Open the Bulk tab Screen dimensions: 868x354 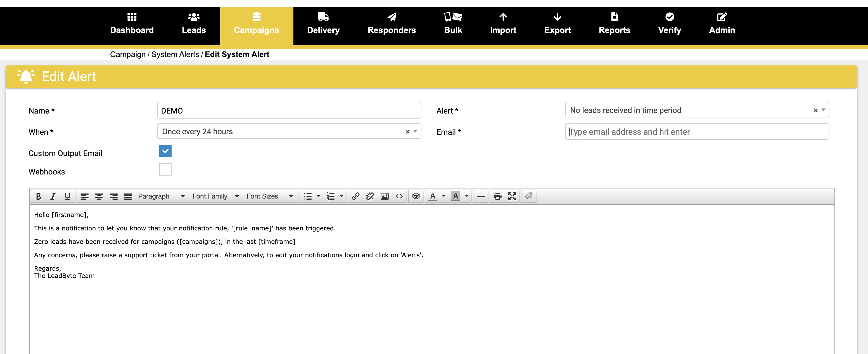(x=453, y=25)
